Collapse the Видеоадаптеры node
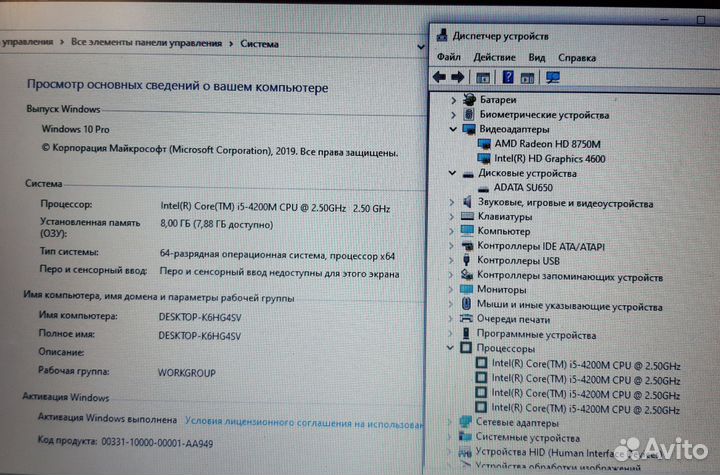Image resolution: width=720 pixels, height=475 pixels. [453, 129]
